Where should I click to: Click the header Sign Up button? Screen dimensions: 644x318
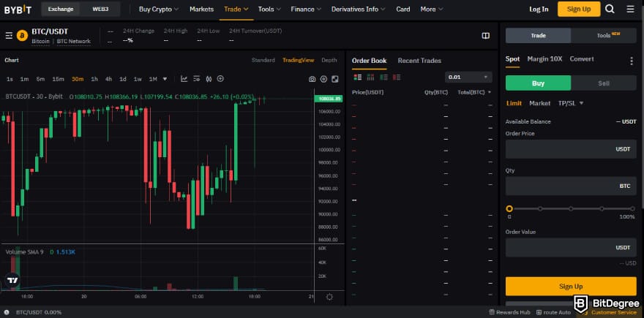[x=579, y=9]
